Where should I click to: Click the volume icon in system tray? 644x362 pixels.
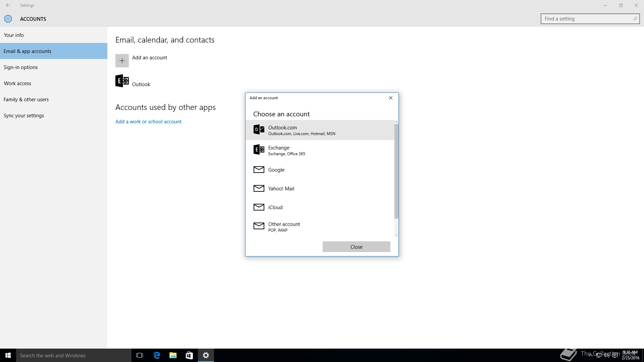click(x=607, y=355)
